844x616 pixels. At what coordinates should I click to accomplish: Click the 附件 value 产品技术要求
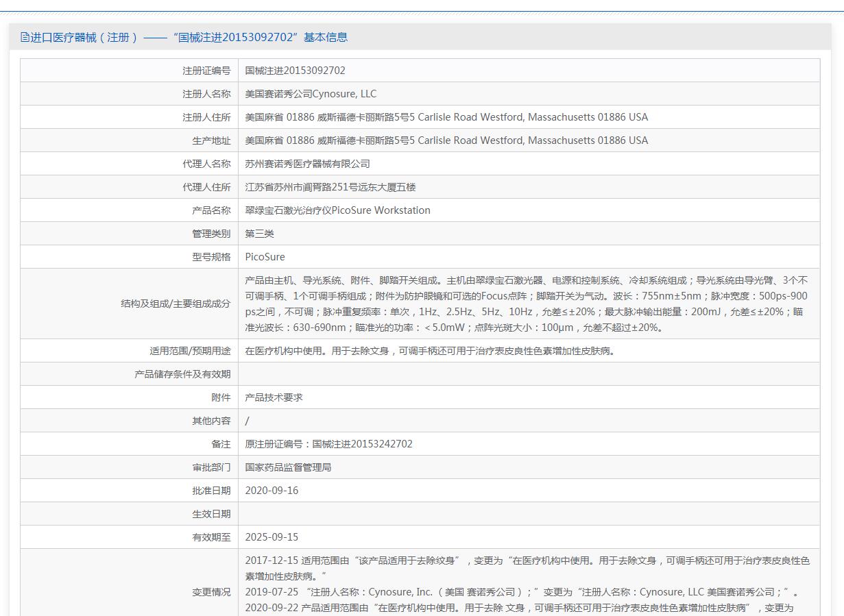pyautogui.click(x=274, y=397)
